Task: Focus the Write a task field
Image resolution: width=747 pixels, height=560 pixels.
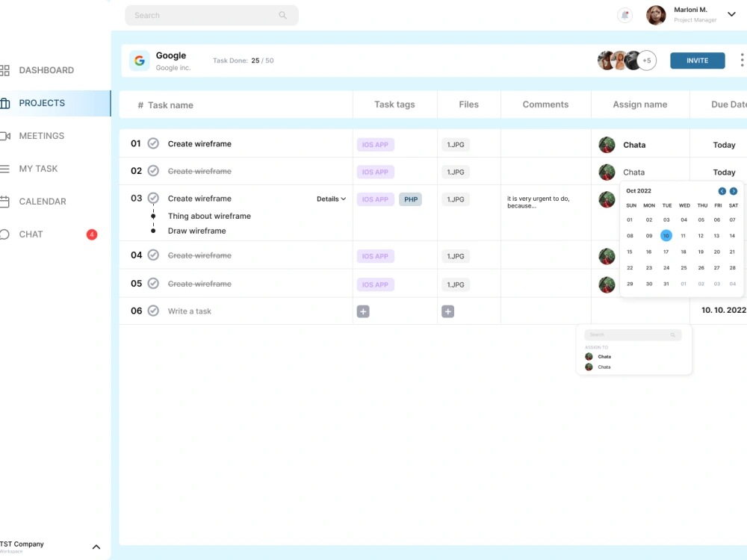Action: [189, 311]
